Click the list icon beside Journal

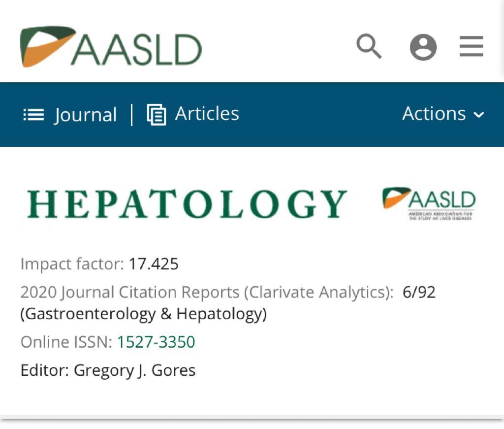33,115
